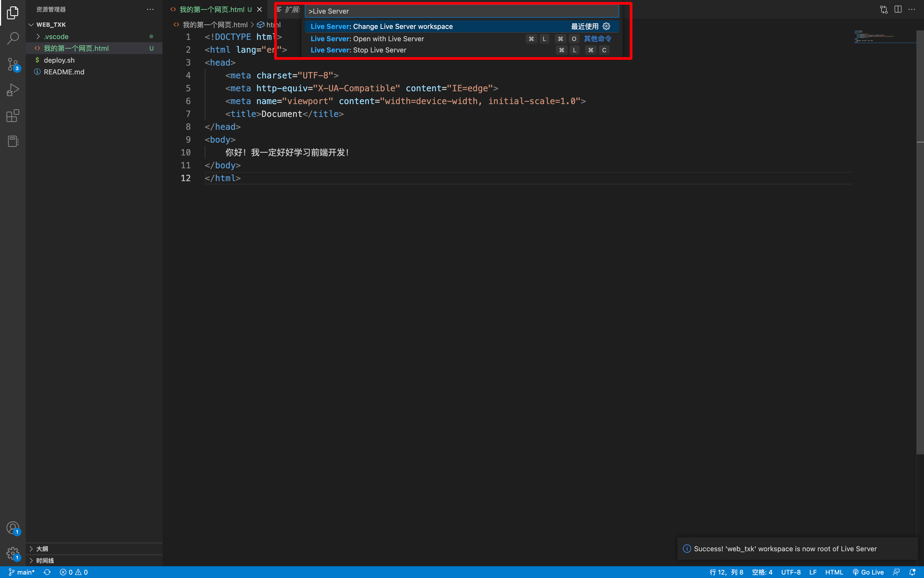Click Go Live in the status bar

point(868,572)
